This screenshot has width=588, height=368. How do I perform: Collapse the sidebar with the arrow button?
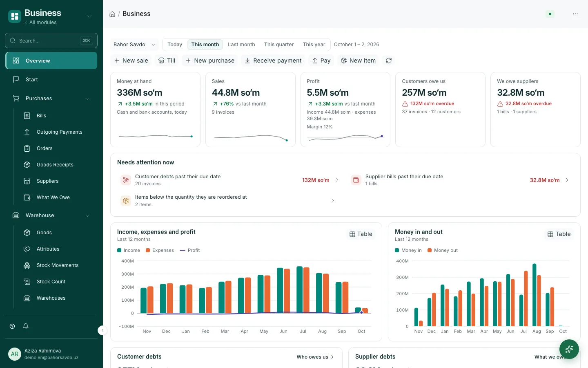(102, 330)
